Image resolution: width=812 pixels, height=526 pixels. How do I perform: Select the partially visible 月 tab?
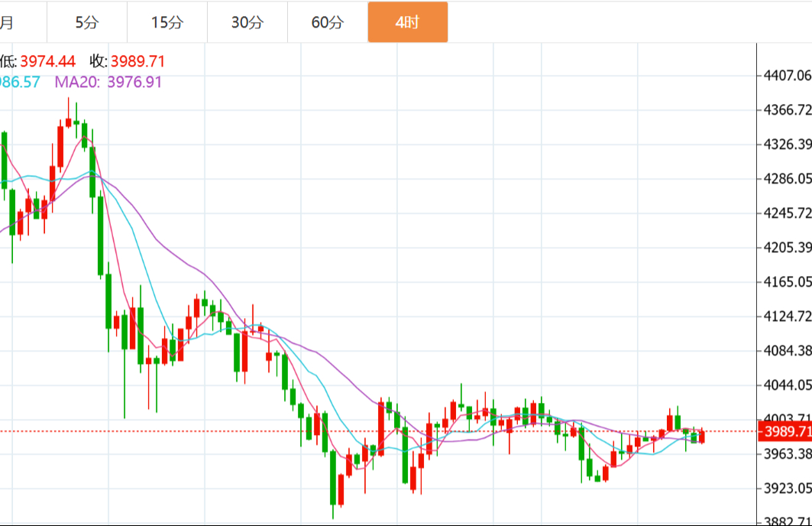coord(8,22)
